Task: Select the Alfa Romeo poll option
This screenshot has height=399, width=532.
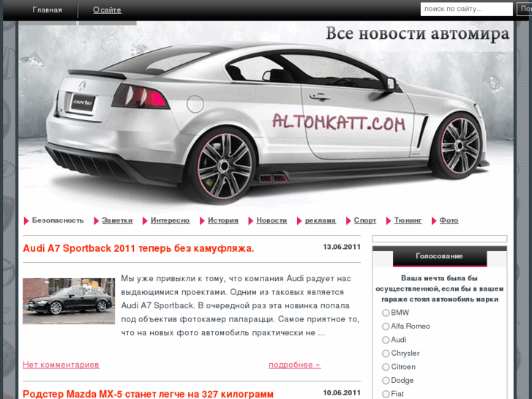Action: pos(386,327)
